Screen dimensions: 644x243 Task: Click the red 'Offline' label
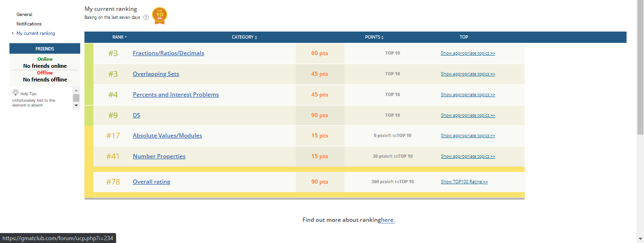45,73
